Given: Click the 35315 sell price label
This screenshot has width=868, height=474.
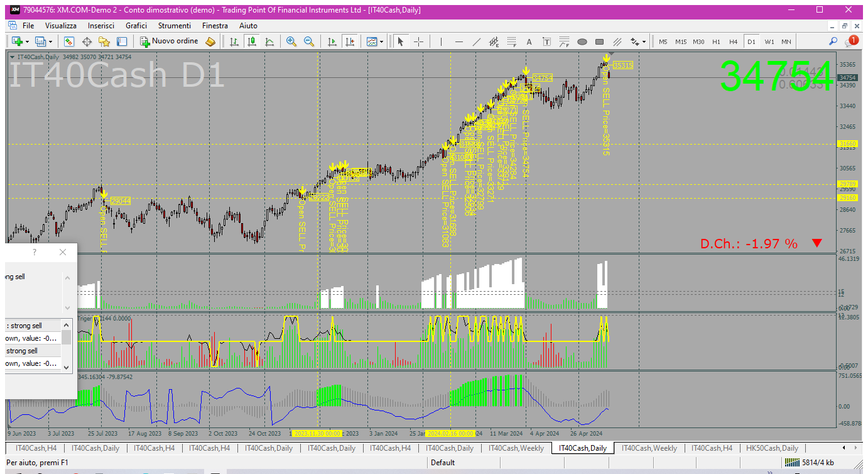Looking at the screenshot, I should [622, 65].
